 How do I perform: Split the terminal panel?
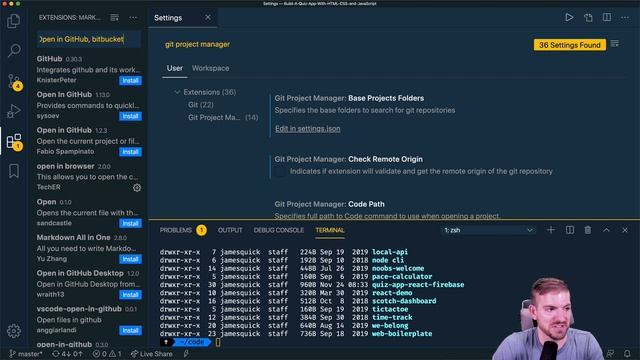570,230
